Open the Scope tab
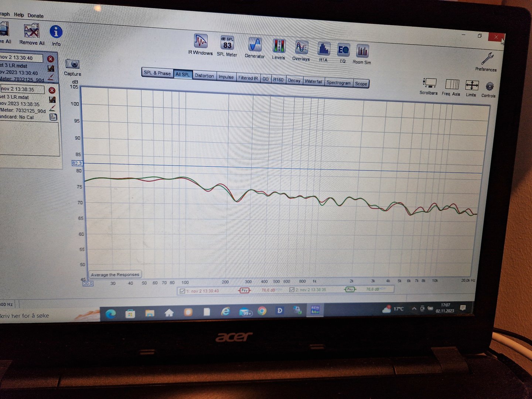 (x=361, y=84)
